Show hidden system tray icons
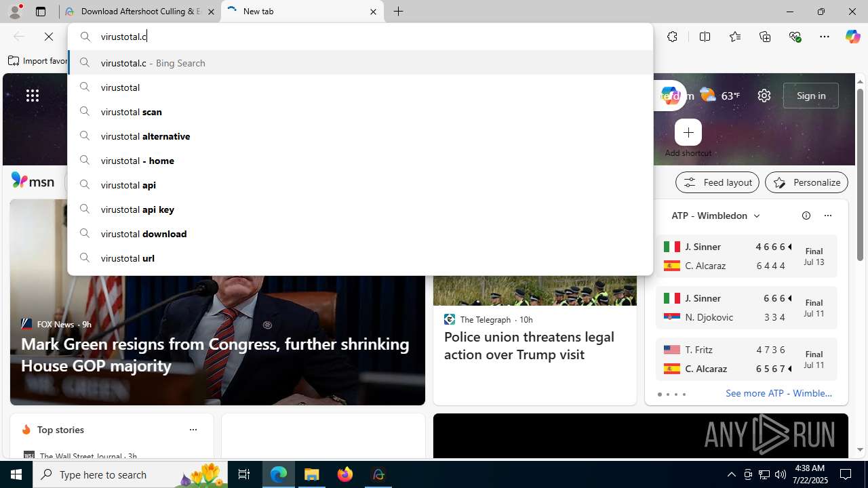 (x=731, y=474)
